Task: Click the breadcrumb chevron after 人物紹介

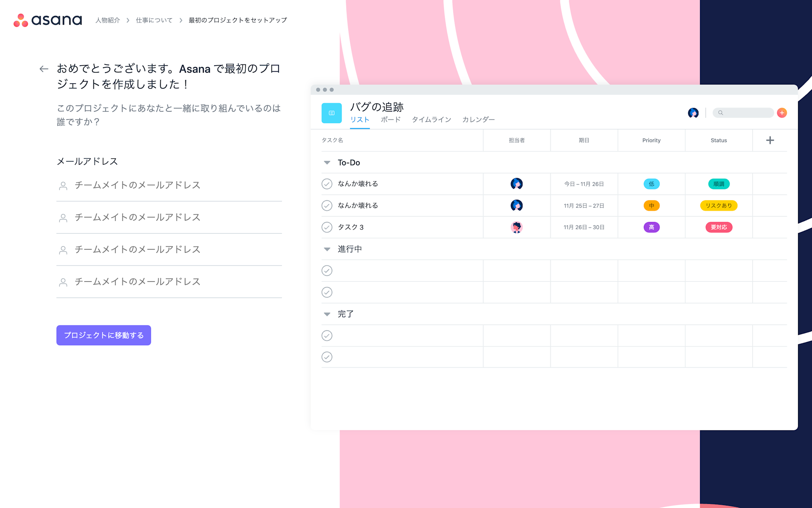Action: (x=128, y=20)
